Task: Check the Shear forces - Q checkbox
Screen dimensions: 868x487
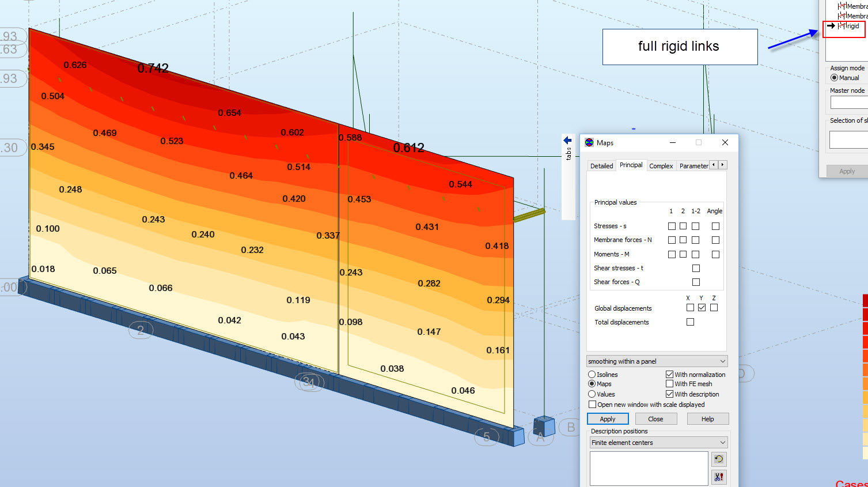Action: [696, 282]
